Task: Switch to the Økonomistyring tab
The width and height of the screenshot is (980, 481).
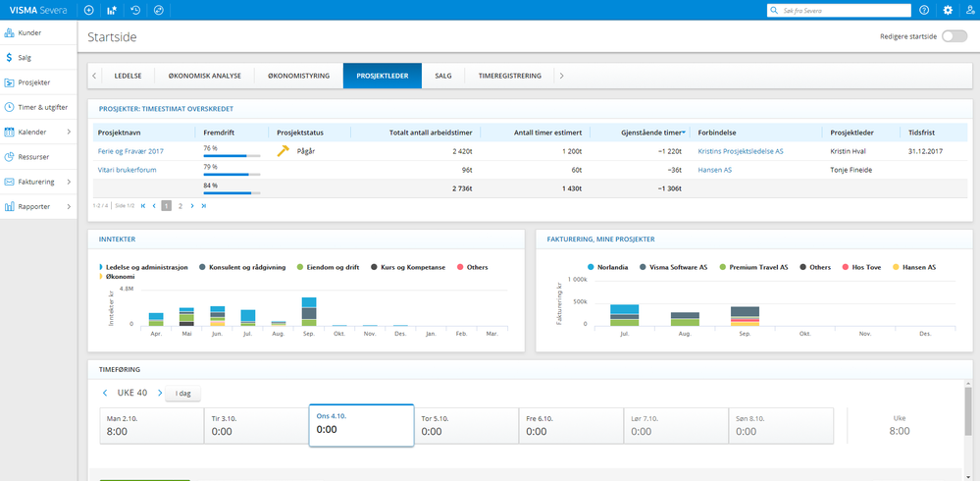Action: (299, 76)
